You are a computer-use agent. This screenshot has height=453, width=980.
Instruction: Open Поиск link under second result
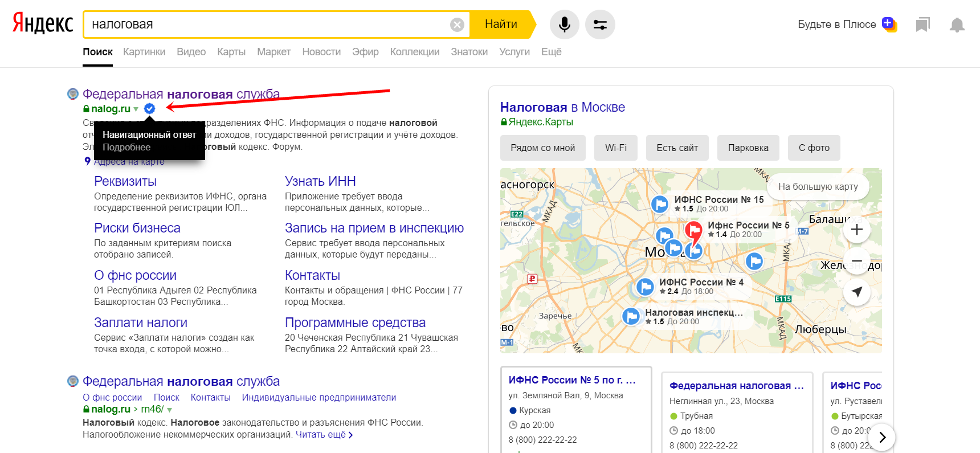click(x=166, y=397)
